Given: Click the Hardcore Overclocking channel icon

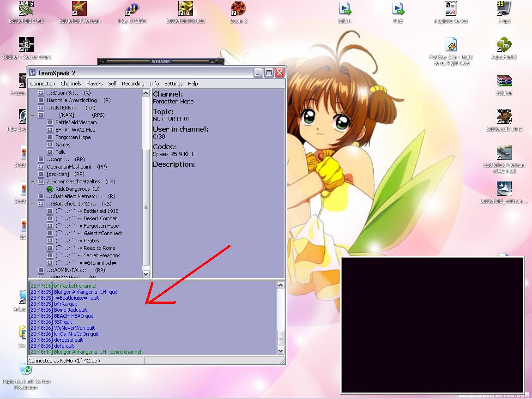Looking at the screenshot, I should tap(41, 100).
